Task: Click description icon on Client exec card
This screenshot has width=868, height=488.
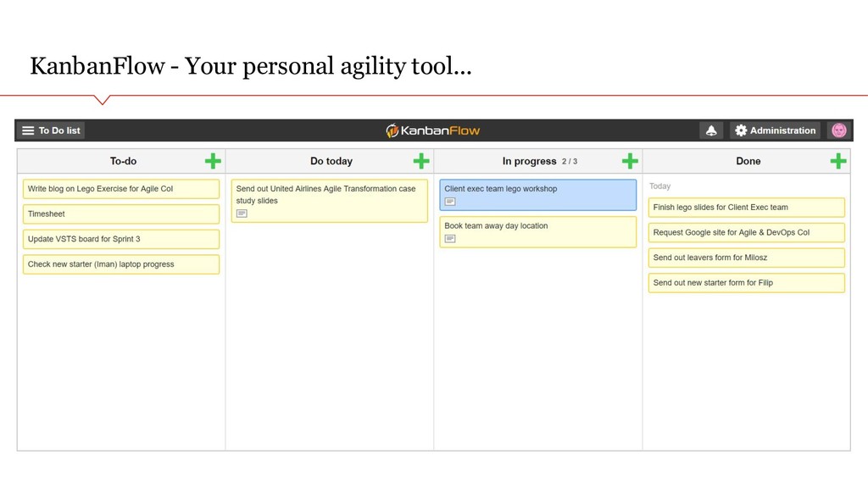Action: point(450,202)
